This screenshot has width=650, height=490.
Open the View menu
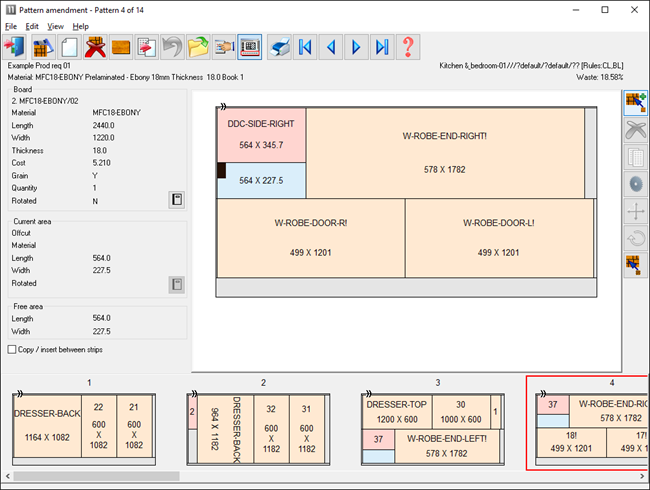point(56,26)
